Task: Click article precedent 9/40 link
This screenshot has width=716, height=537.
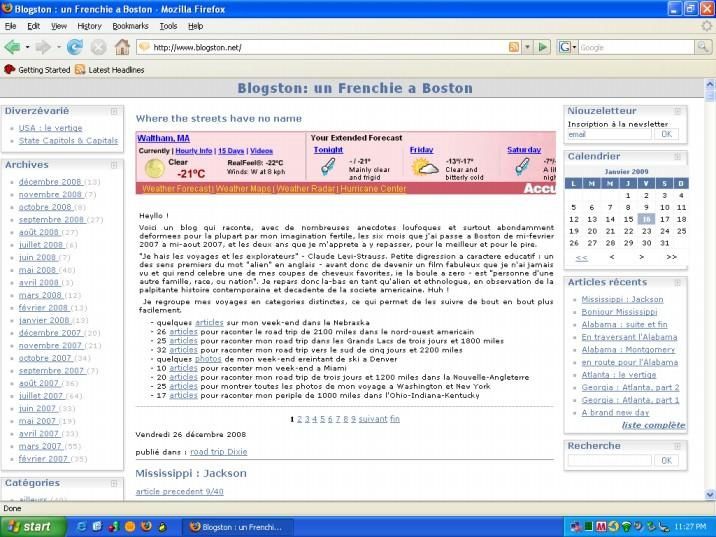Action: click(179, 492)
